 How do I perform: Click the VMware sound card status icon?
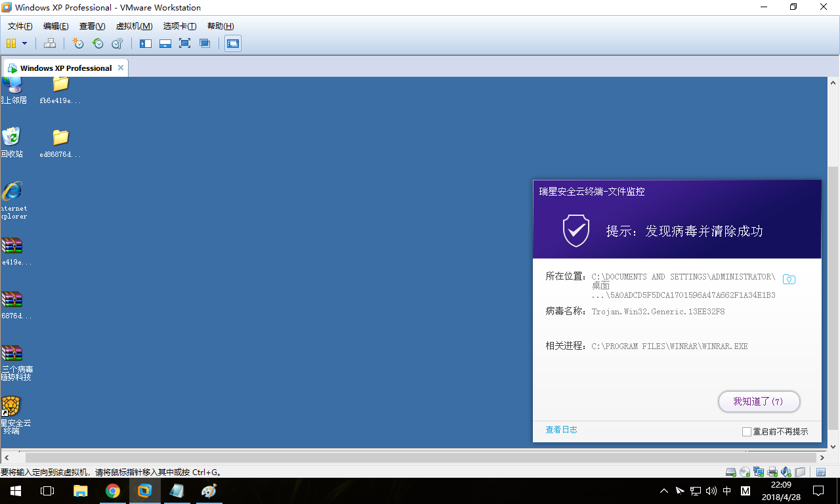coord(786,472)
